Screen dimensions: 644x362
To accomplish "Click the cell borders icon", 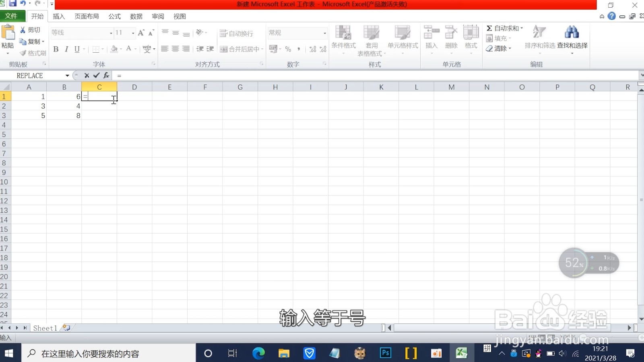I will click(96, 49).
